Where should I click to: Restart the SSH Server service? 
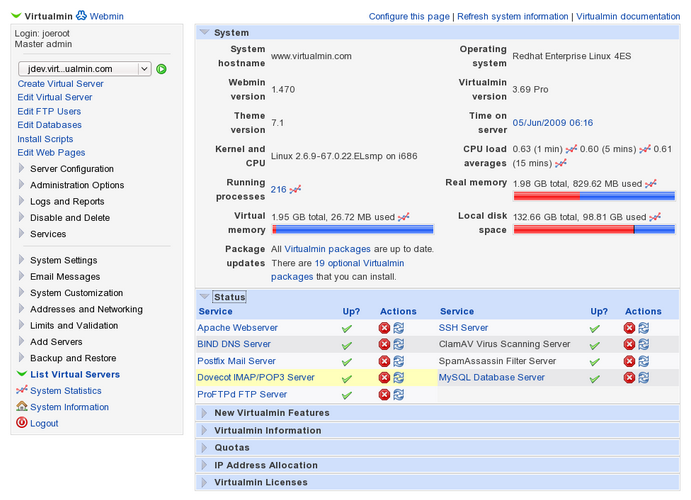(x=643, y=328)
